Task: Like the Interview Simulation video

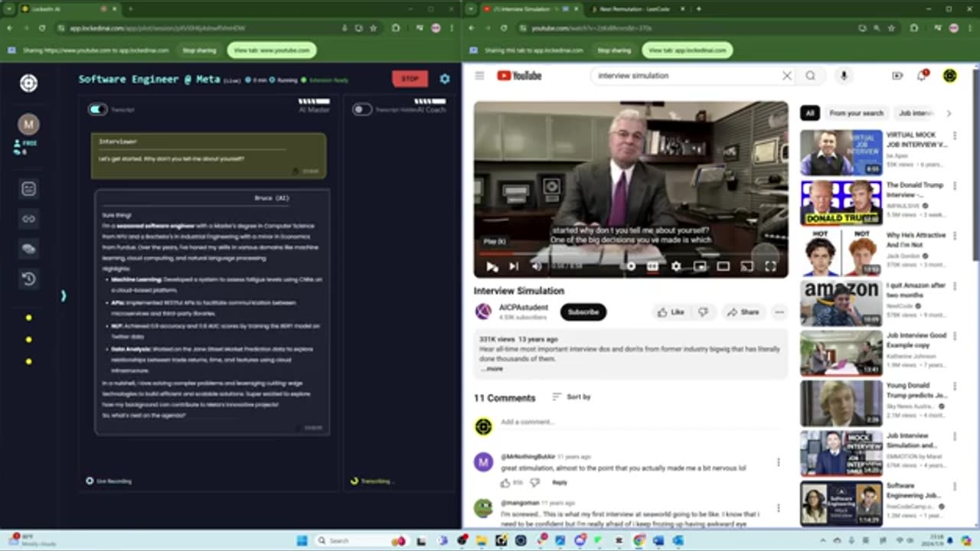Action: coord(670,311)
